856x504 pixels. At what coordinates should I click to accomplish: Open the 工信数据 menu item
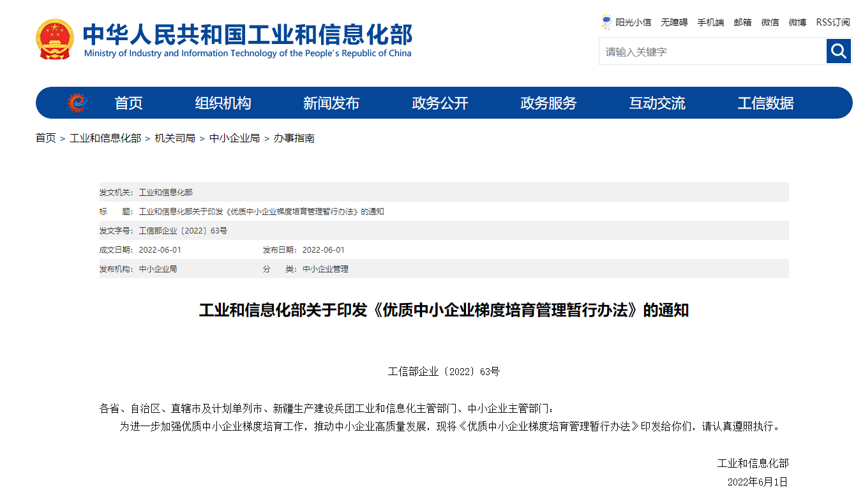click(765, 103)
